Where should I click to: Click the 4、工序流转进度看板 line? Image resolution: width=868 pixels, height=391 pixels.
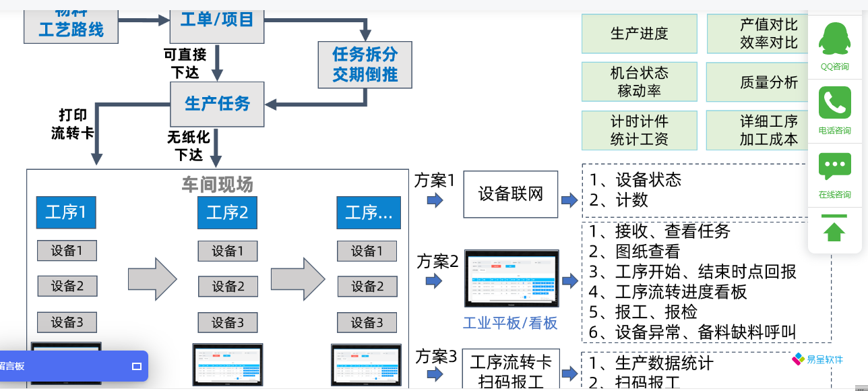(x=667, y=292)
